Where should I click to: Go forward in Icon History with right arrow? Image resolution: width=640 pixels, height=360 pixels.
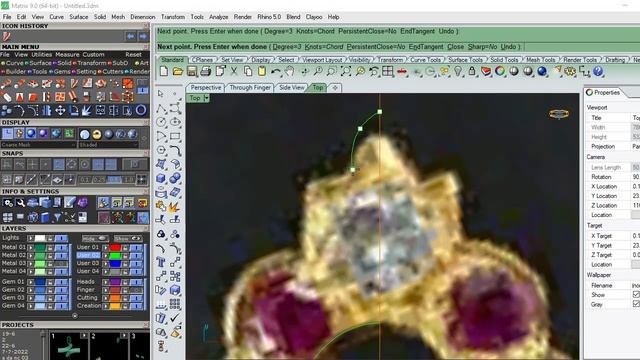coord(143,36)
